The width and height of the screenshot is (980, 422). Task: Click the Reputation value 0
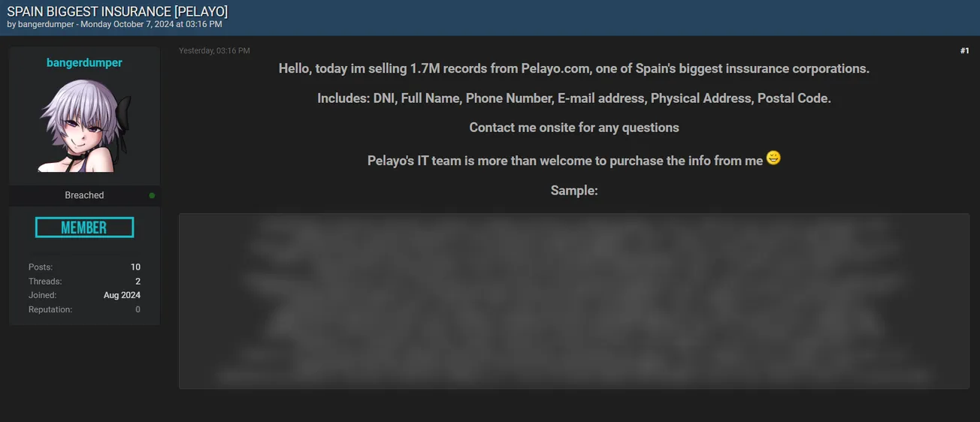[138, 309]
